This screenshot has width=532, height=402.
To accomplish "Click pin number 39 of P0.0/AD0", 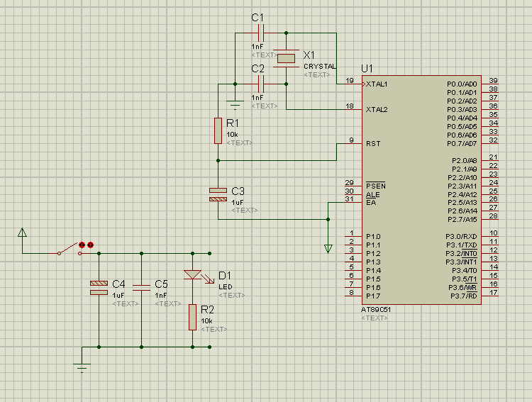I will (493, 81).
